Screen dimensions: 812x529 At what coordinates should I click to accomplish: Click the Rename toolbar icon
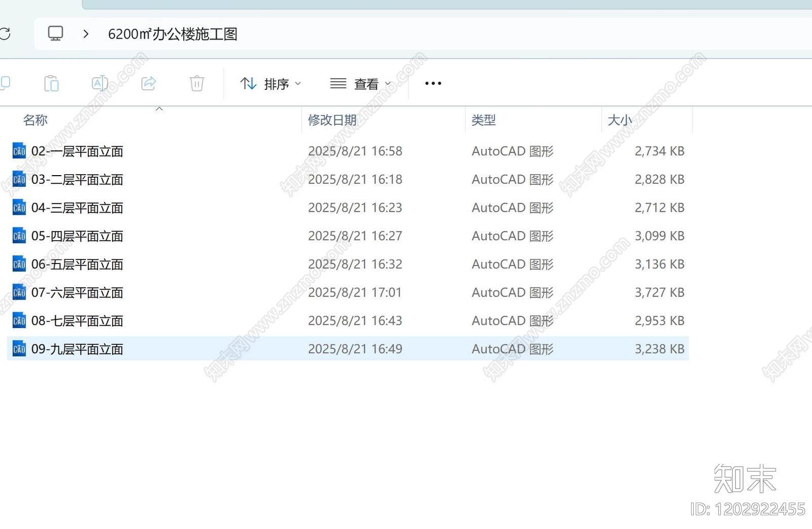[99, 83]
